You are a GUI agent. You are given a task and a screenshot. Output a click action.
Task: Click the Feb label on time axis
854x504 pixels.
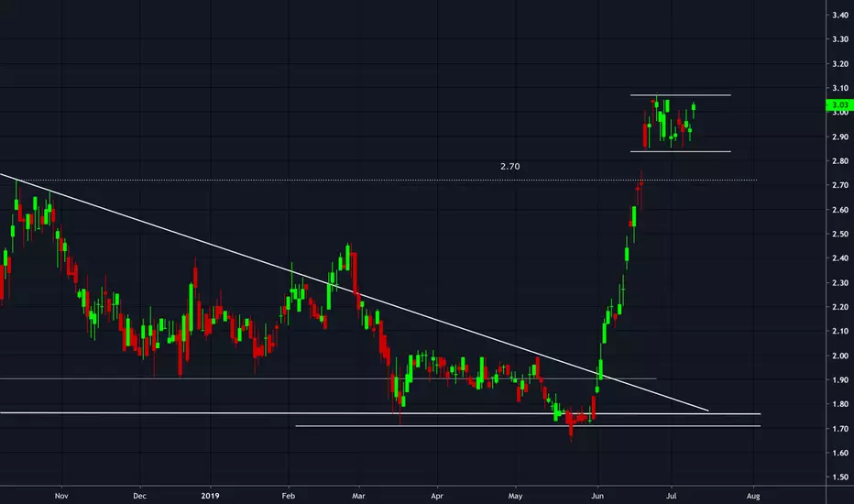[x=288, y=496]
